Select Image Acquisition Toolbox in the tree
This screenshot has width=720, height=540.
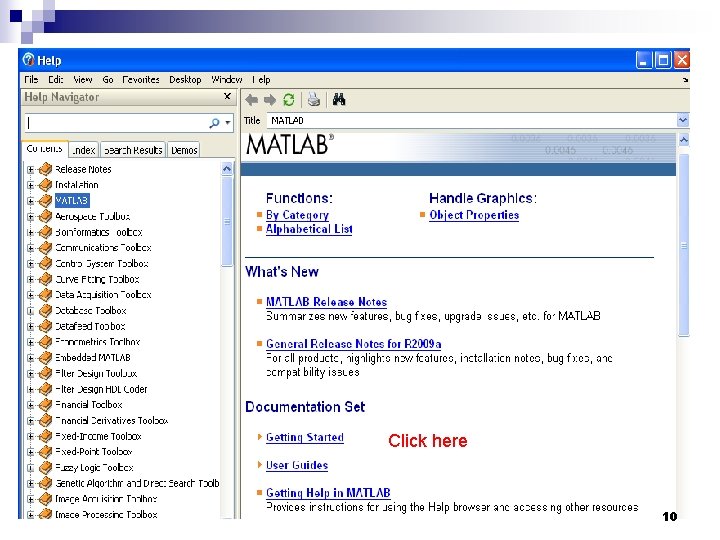click(x=106, y=499)
